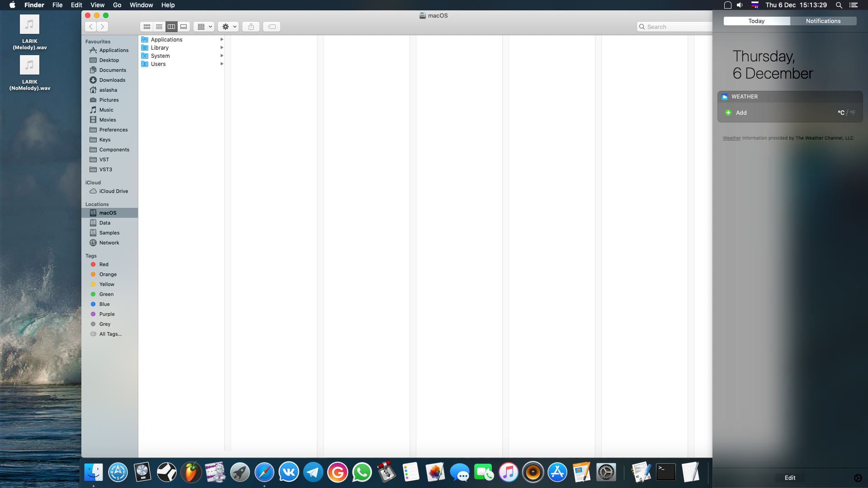Viewport: 868px width, 488px height.
Task: Go back with the back arrow
Action: pyautogui.click(x=91, y=27)
